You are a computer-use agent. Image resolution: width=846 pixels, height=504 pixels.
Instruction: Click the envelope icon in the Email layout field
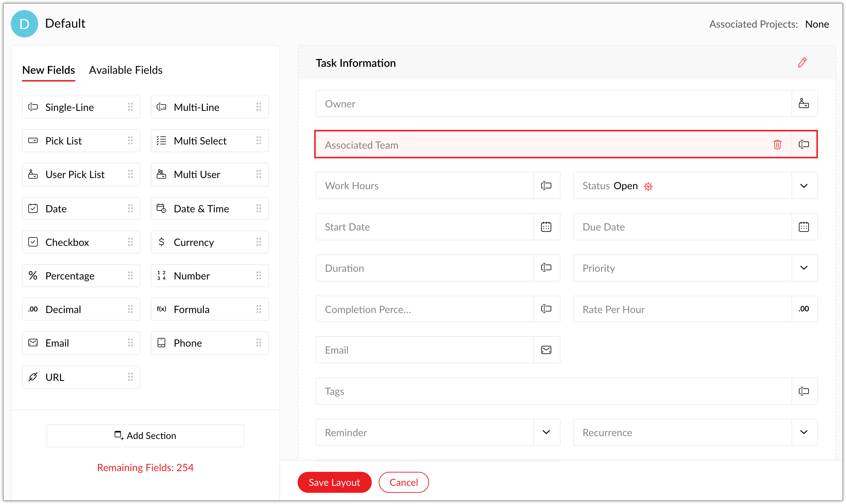coord(546,350)
